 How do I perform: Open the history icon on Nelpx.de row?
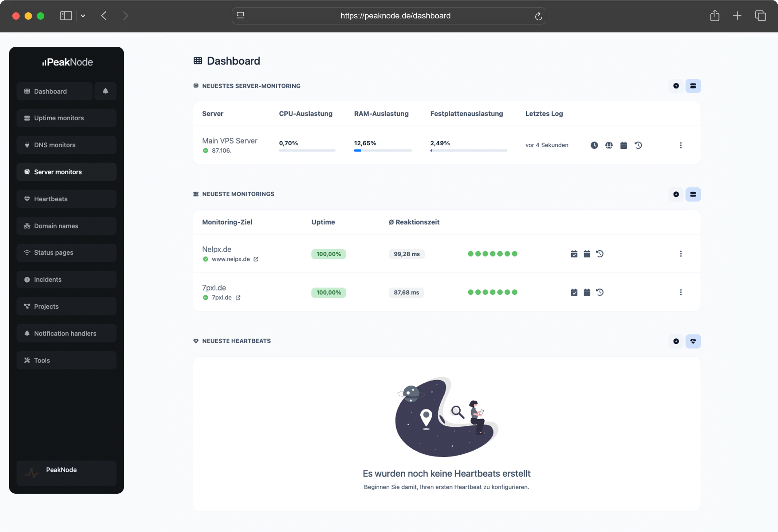[600, 254]
